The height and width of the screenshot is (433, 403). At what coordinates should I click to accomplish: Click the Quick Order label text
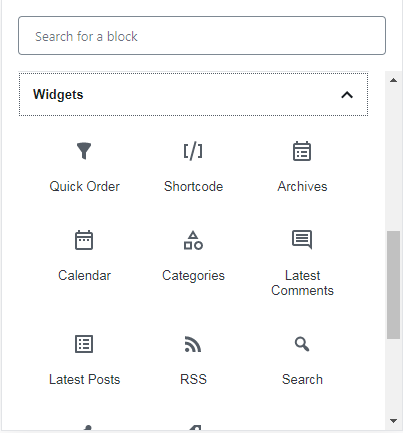click(84, 186)
